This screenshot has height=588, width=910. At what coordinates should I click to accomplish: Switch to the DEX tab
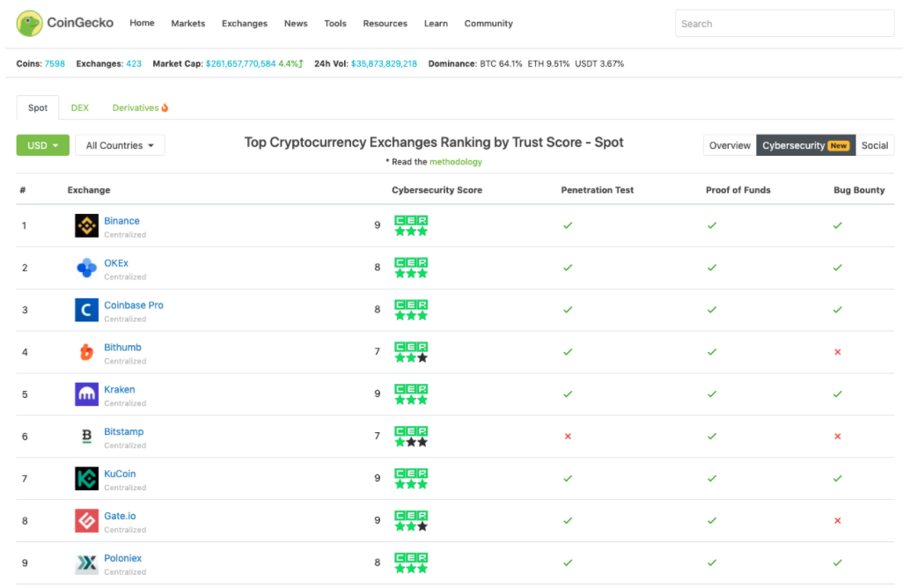(x=79, y=107)
